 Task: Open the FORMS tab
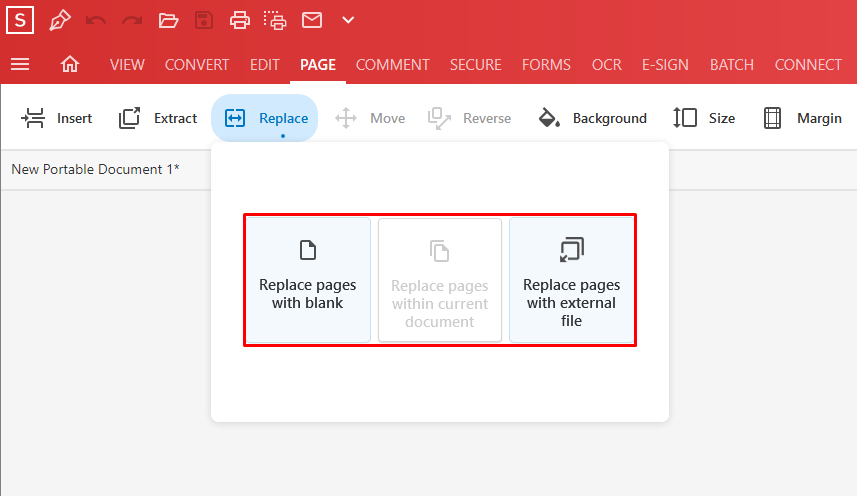click(x=546, y=64)
